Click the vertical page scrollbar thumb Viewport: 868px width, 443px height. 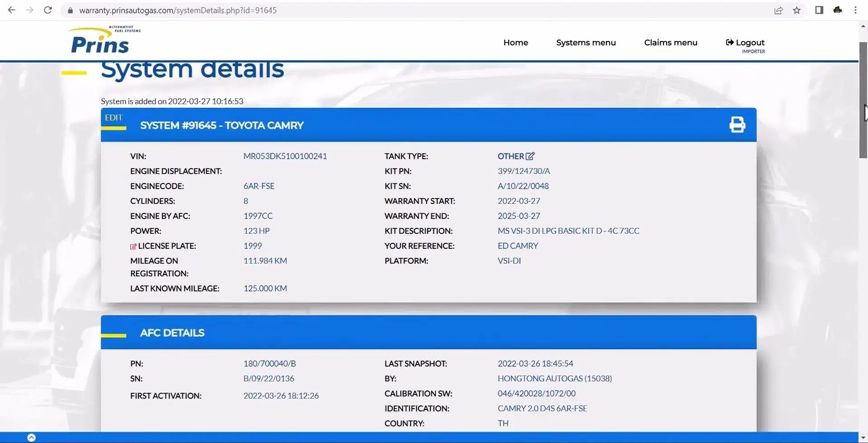(x=863, y=100)
